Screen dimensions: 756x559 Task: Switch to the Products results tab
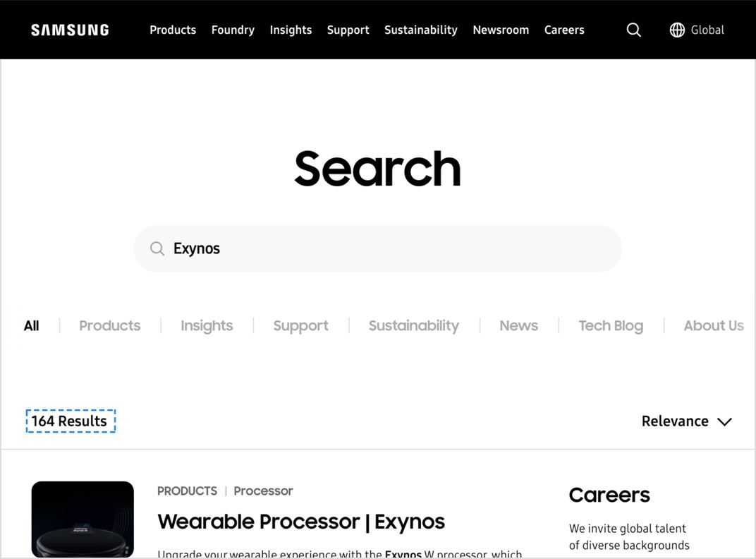tap(109, 325)
